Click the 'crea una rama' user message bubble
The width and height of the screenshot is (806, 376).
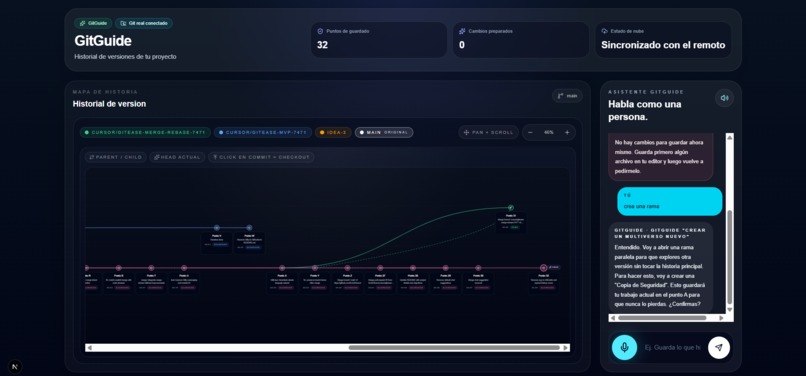click(x=670, y=201)
